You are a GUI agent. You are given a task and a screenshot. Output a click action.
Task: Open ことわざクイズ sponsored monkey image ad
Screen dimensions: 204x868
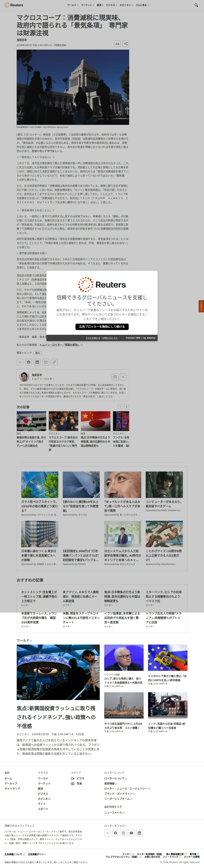164,534
